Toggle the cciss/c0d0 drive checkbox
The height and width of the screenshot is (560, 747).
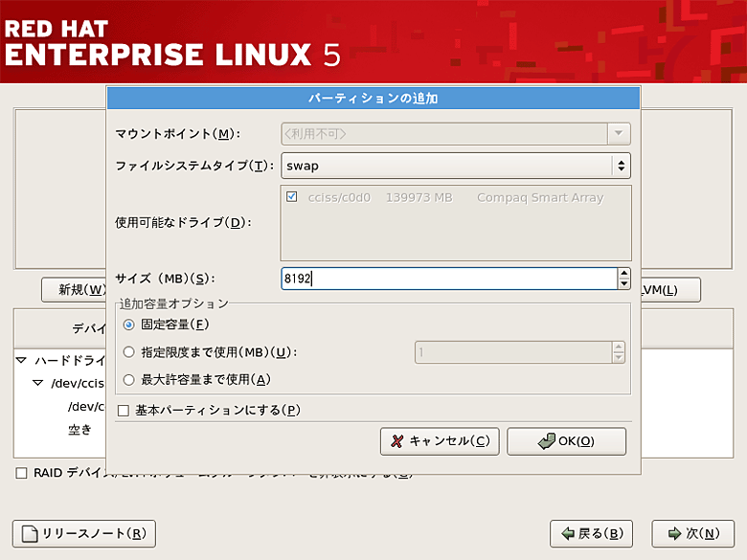pyautogui.click(x=291, y=196)
